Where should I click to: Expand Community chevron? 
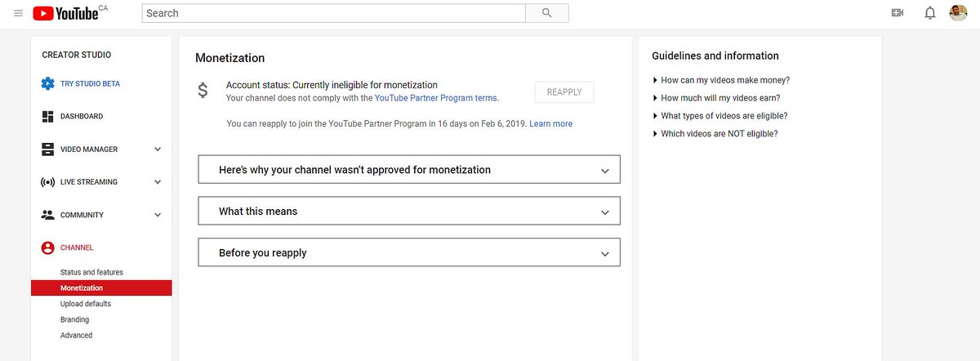point(158,215)
